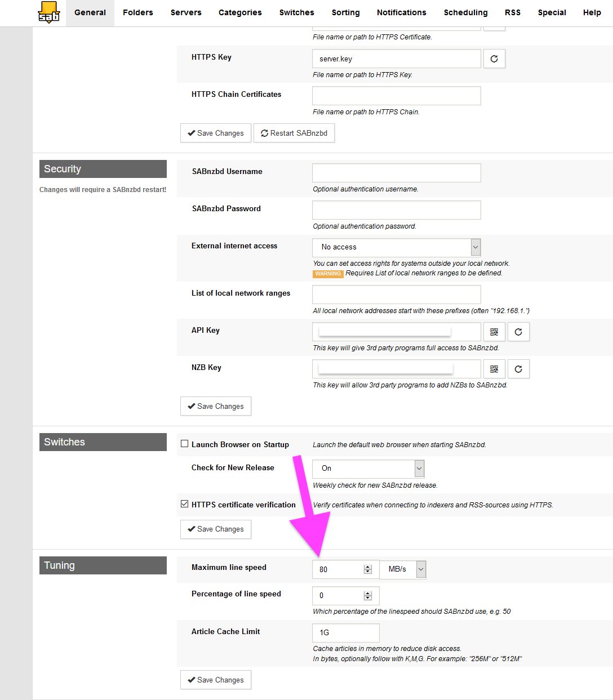This screenshot has height=700, width=613.
Task: Click the circular restart icon in Restart SABnzbd
Action: point(264,133)
